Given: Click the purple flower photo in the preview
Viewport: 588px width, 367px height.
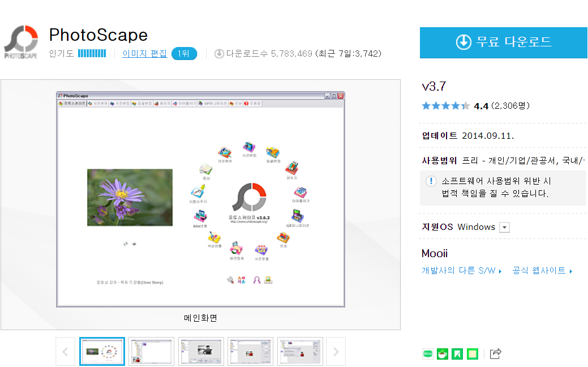Looking at the screenshot, I should (x=130, y=198).
